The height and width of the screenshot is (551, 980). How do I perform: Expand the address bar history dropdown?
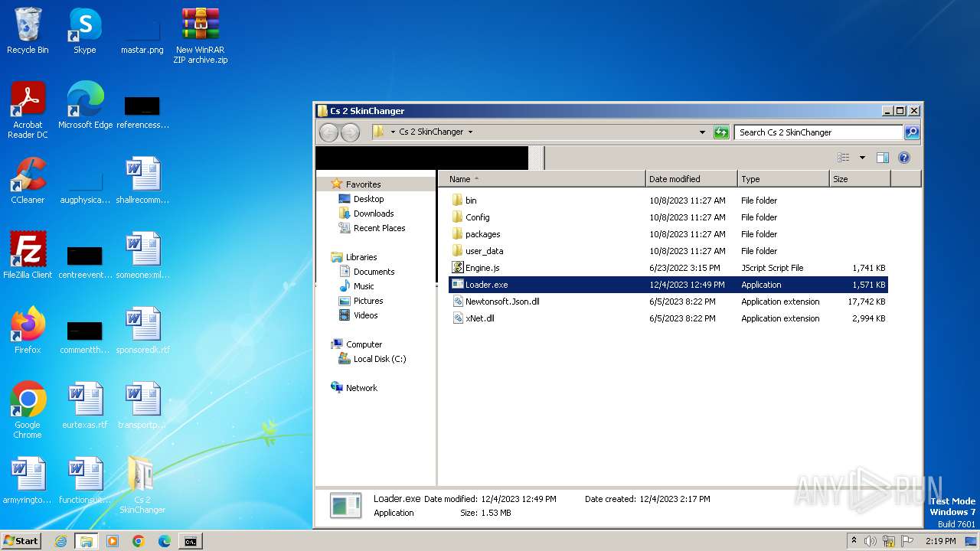tap(702, 132)
